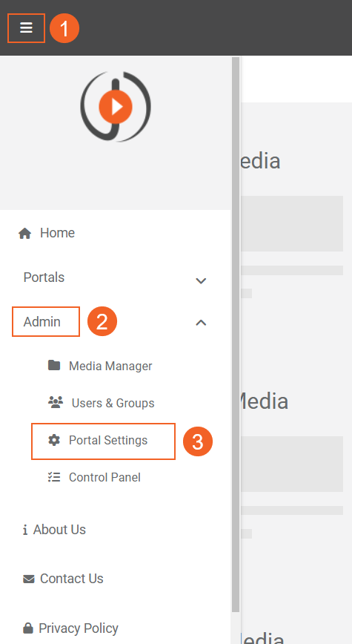
Task: Open the hamburger menu icon
Action: pos(26,27)
